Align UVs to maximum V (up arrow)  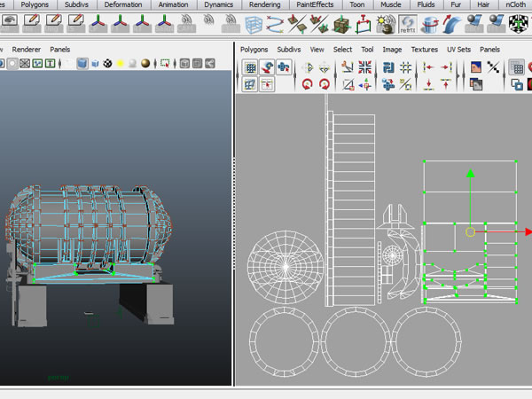446,84
